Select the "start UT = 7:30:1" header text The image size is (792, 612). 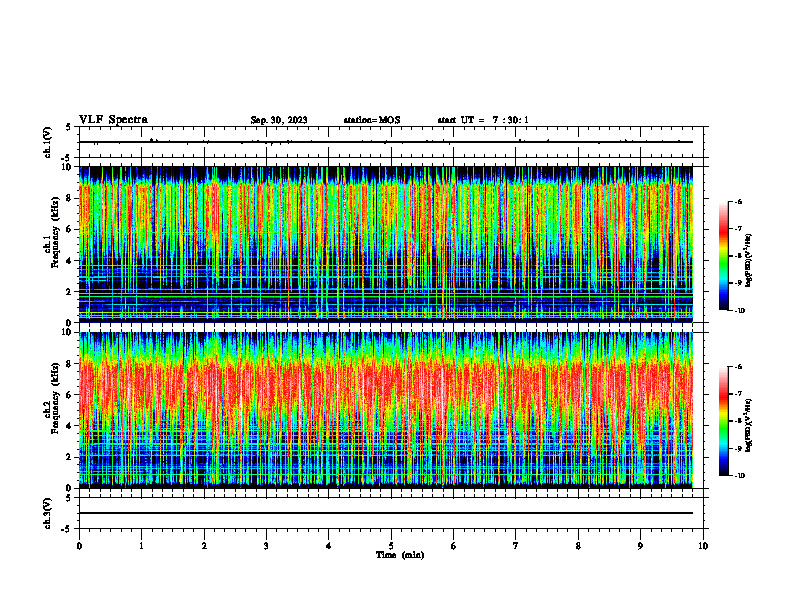(483, 120)
